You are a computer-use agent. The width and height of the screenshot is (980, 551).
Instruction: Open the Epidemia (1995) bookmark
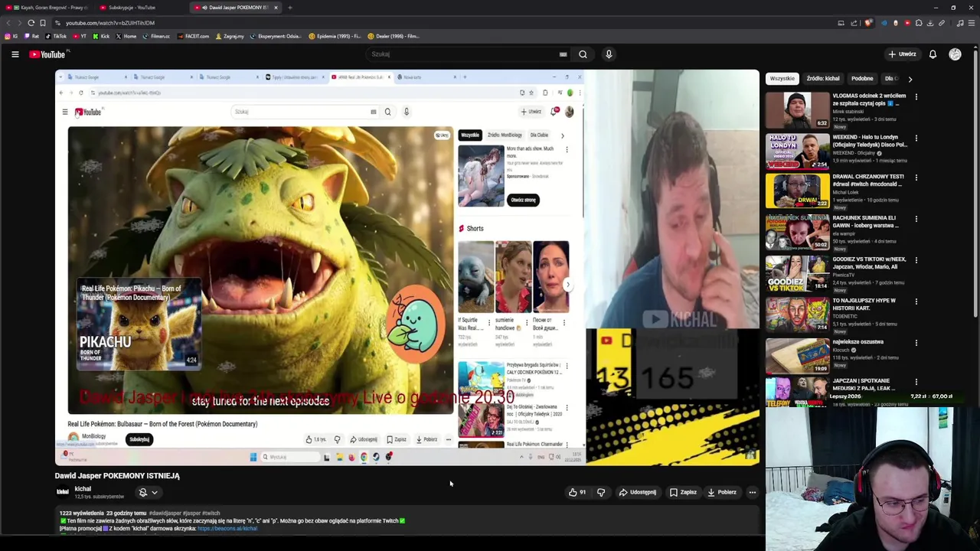334,36
